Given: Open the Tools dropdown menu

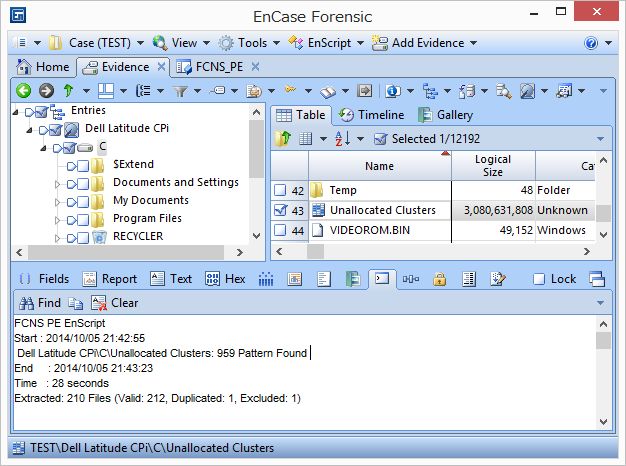Looking at the screenshot, I should click(249, 43).
